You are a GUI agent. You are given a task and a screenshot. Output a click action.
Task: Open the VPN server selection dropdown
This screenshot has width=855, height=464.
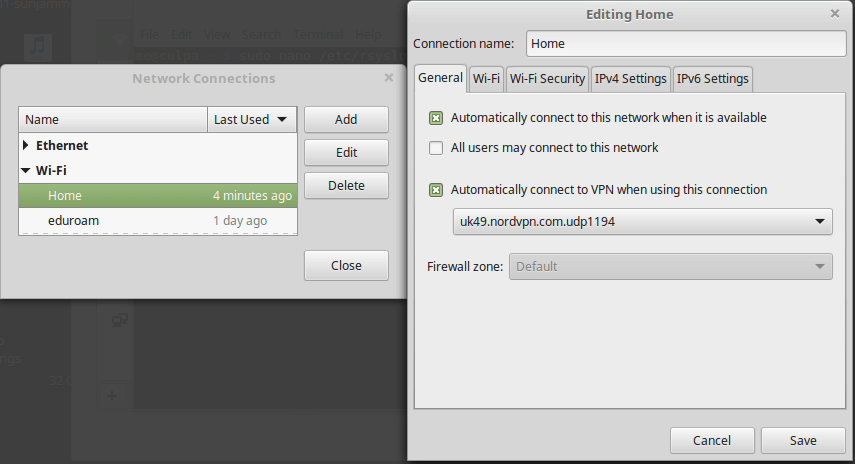point(643,222)
